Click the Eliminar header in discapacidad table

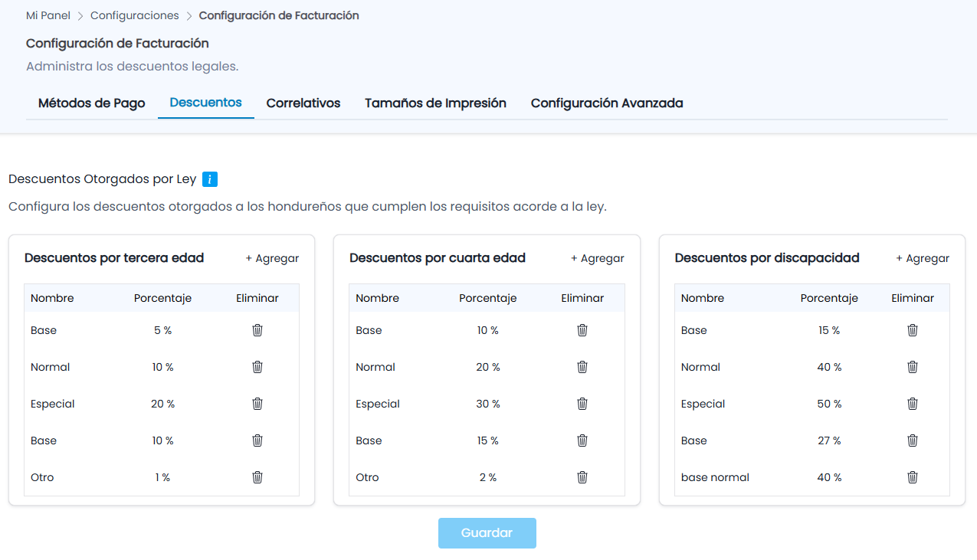913,298
